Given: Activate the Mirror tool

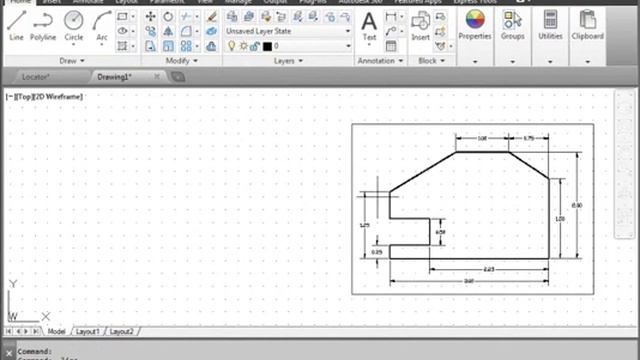Looking at the screenshot, I should tap(168, 31).
